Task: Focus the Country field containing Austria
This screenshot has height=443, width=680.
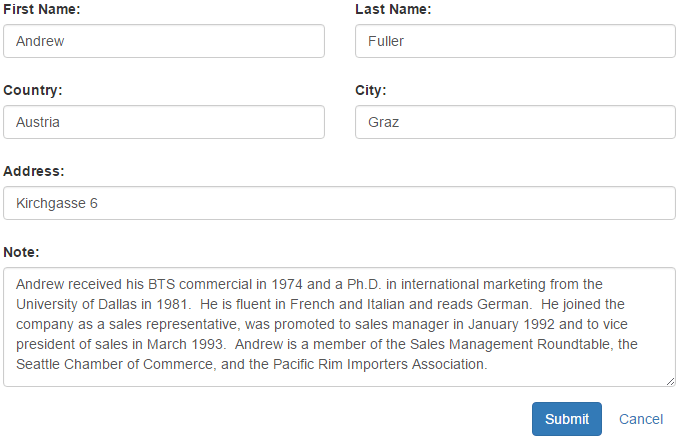Action: point(164,122)
